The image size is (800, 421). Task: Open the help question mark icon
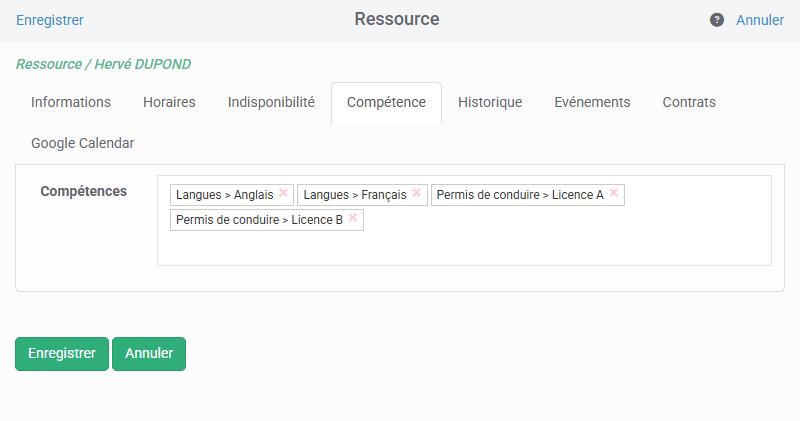716,20
